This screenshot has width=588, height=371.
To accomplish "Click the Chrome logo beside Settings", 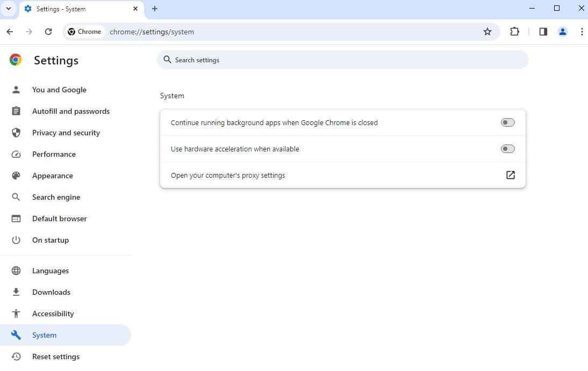I will click(x=16, y=60).
